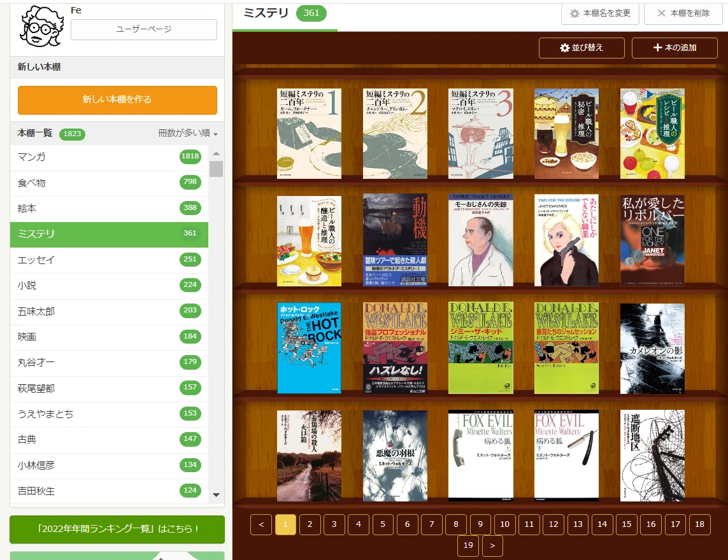
Task: Go to page 5
Action: (x=383, y=525)
